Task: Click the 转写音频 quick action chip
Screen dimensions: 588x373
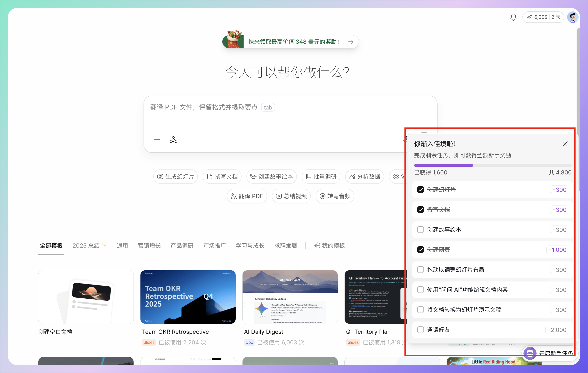Action: coord(335,196)
